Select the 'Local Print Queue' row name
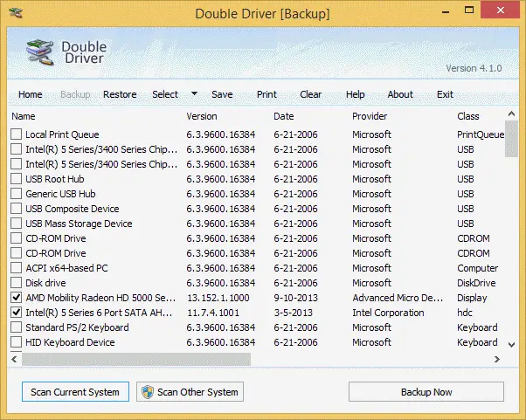This screenshot has height=420, width=526. coord(62,134)
